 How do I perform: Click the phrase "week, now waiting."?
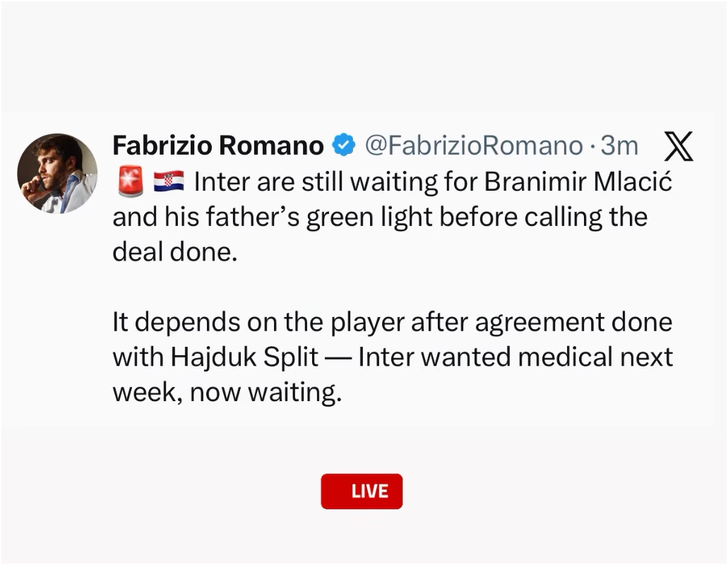[227, 392]
